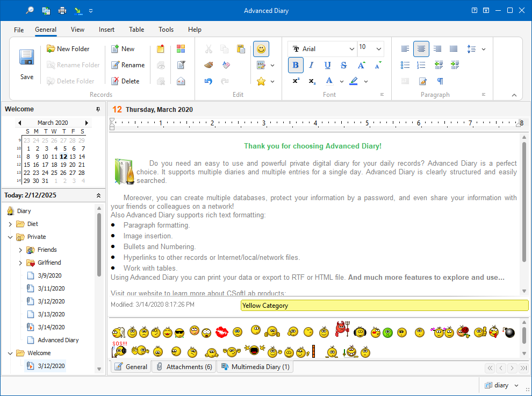Open the search magnifier in title bar
Screen dimensions: 532x396
[x=30, y=11]
